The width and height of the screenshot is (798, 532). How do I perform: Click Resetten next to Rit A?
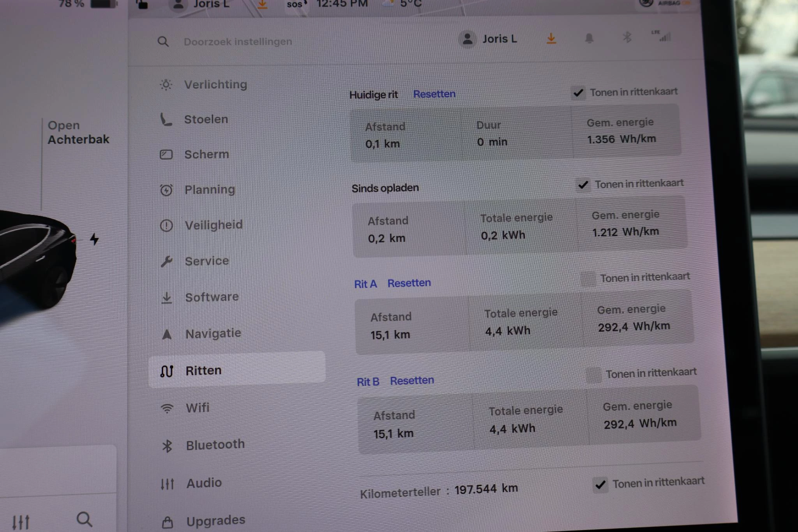coord(409,283)
